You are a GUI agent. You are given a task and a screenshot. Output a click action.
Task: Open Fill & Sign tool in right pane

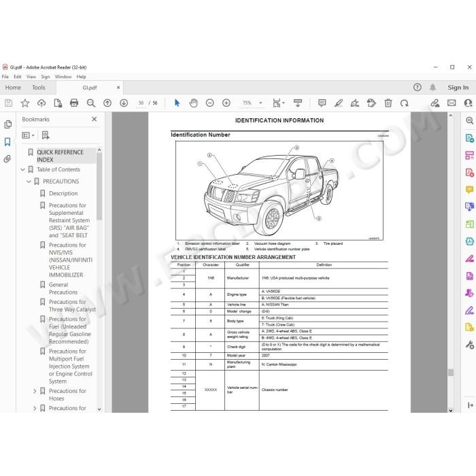(x=469, y=310)
